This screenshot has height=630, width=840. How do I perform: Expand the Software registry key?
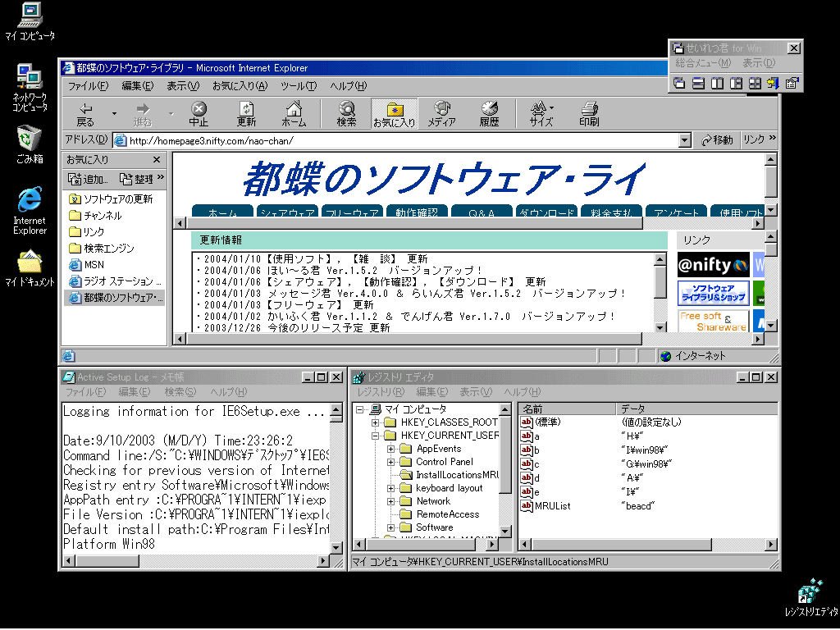pyautogui.click(x=391, y=527)
